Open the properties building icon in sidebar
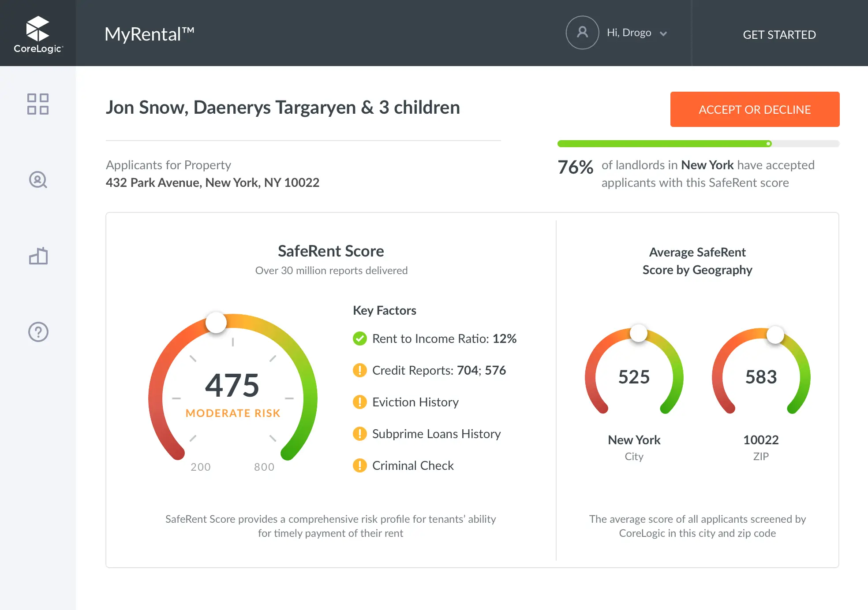This screenshot has width=868, height=610. [38, 256]
